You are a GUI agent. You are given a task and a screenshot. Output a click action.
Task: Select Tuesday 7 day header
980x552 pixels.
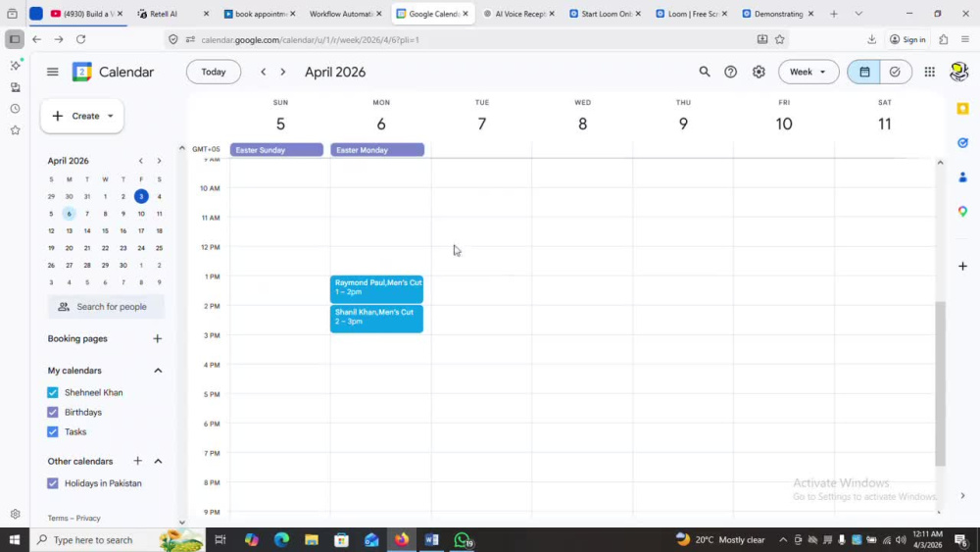(481, 124)
